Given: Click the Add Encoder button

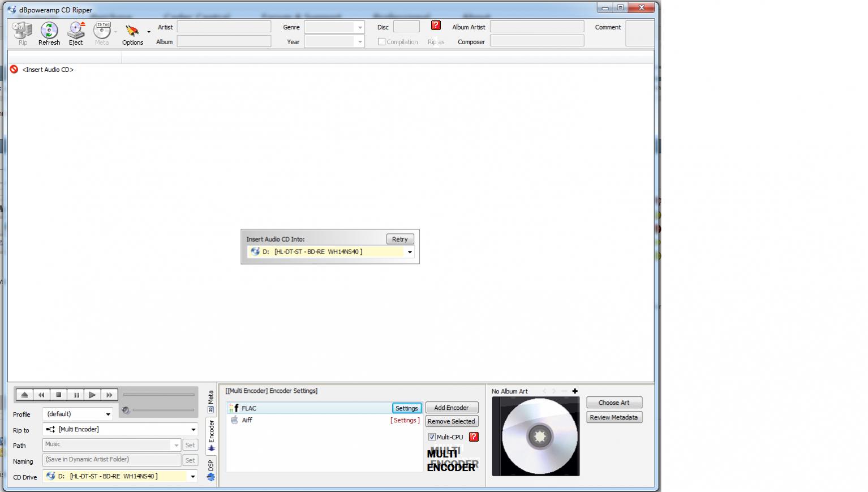Looking at the screenshot, I should [x=451, y=408].
